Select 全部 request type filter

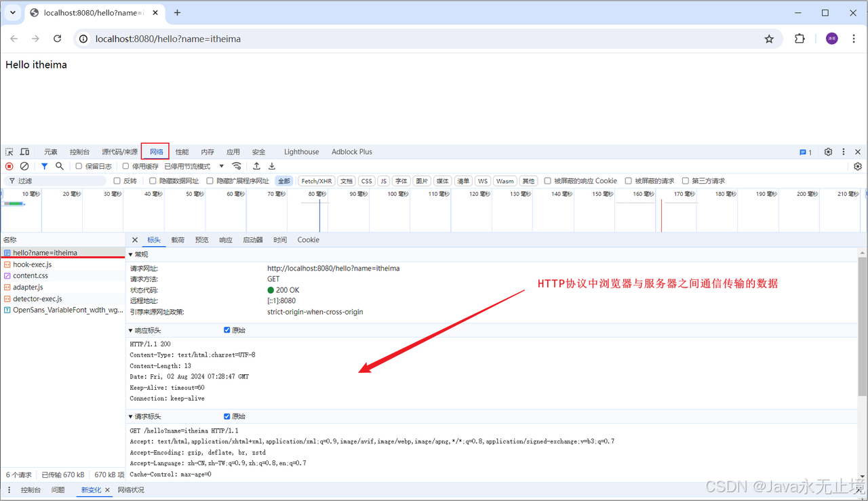pos(284,181)
